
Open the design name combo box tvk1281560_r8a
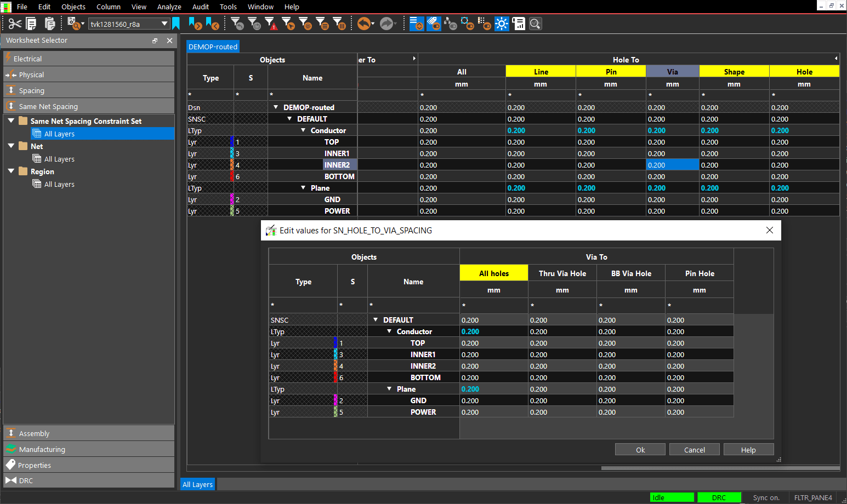[x=129, y=24]
